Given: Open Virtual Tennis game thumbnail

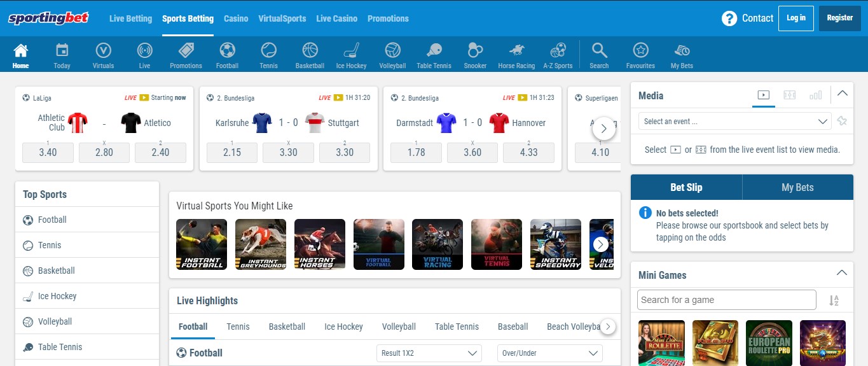Looking at the screenshot, I should click(x=497, y=244).
